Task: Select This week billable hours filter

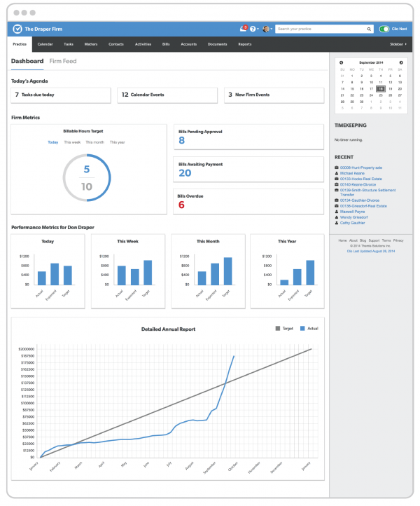Action: click(x=72, y=142)
